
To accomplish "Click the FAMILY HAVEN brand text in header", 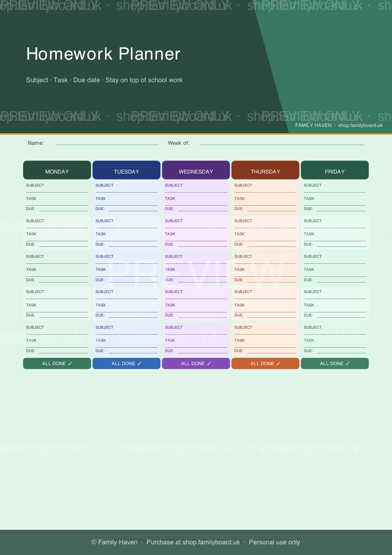I will [x=313, y=125].
